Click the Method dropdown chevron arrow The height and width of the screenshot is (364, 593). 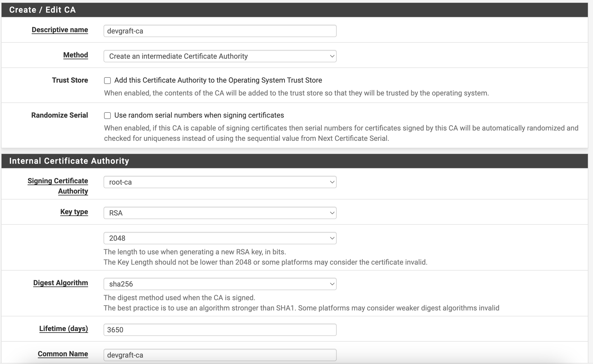pos(332,56)
